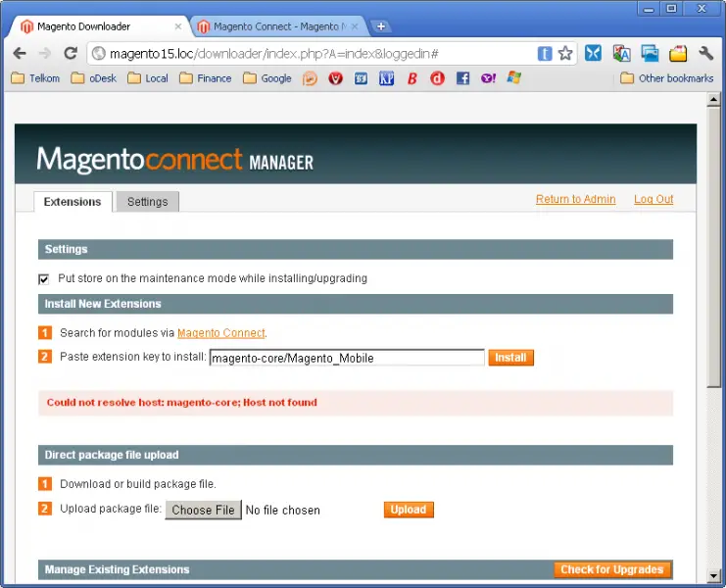Image resolution: width=726 pixels, height=588 pixels.
Task: Open the Local bookmarks folder
Action: (148, 78)
